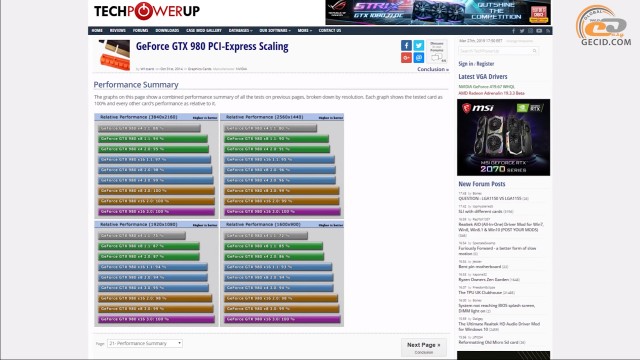Open YouTube icon in navigation bar
This screenshot has width=640, height=360.
pos(539,31)
